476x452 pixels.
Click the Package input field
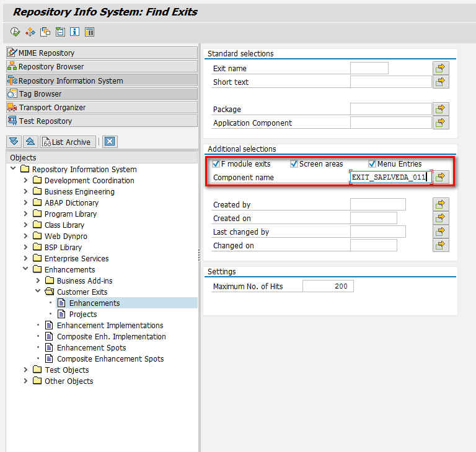(x=390, y=109)
